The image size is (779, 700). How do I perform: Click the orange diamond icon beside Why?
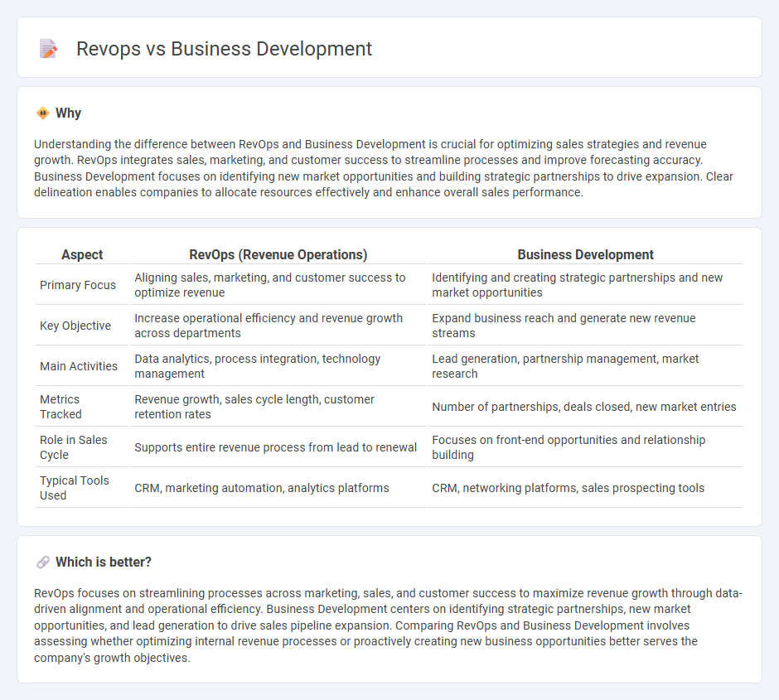(x=43, y=113)
